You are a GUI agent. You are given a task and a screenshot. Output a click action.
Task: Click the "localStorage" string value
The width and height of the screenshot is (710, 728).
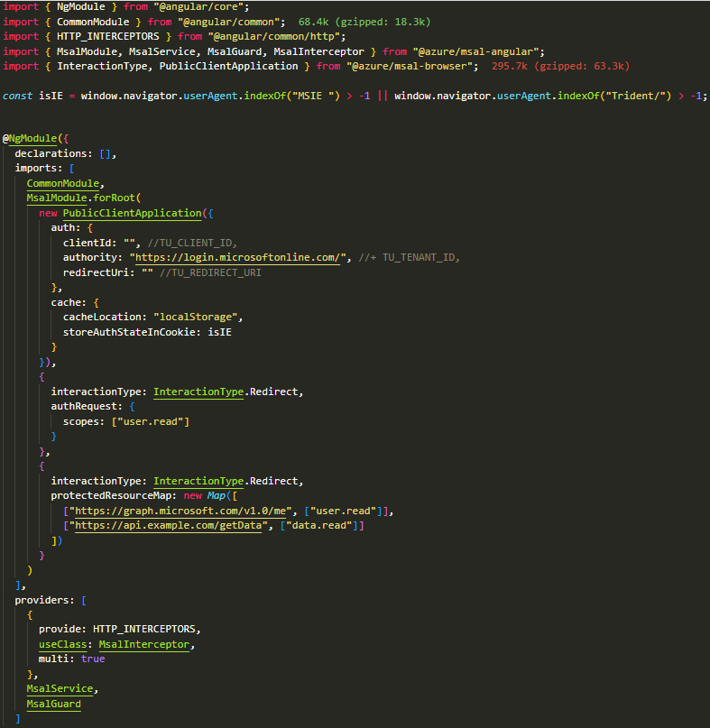click(x=196, y=318)
